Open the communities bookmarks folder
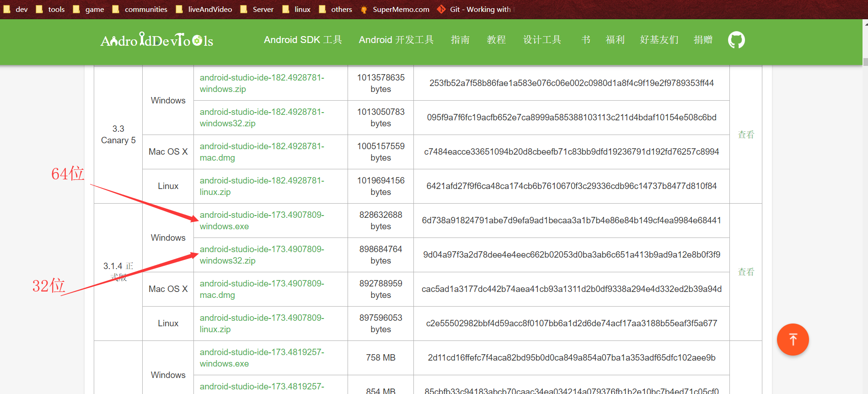868x394 pixels. pos(140,9)
